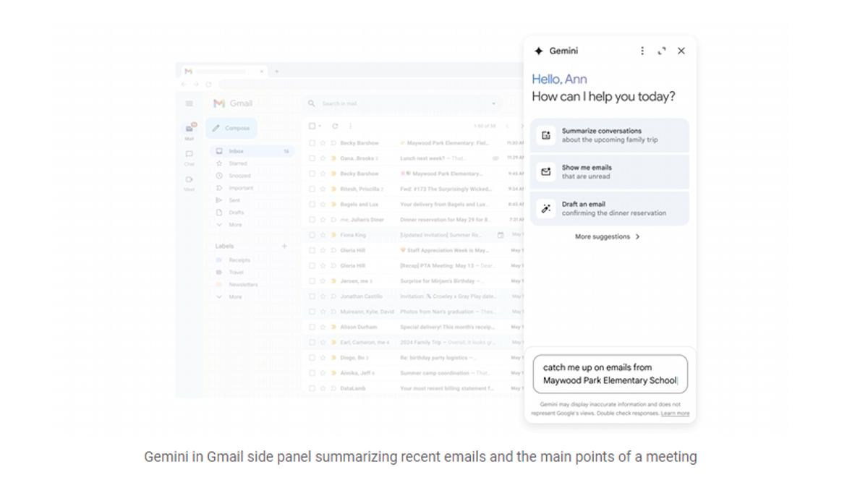Select the Fiona King email checkbox
Viewport: 868px width, 488px height.
click(312, 235)
